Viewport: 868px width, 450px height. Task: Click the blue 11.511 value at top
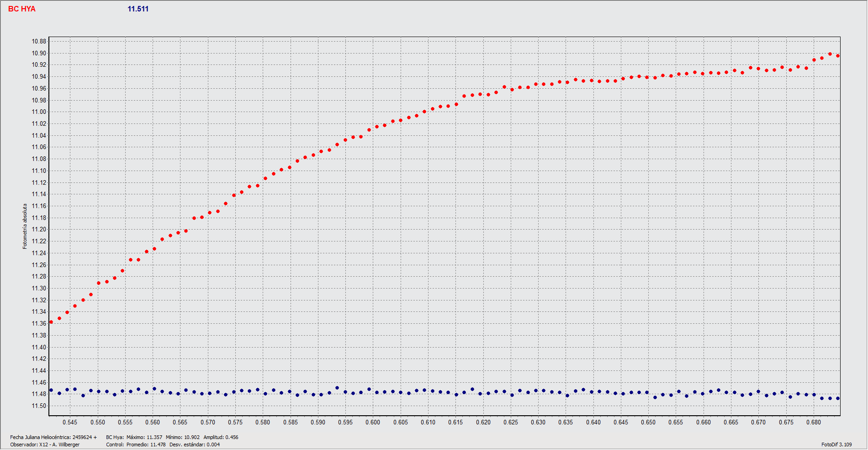pos(138,9)
